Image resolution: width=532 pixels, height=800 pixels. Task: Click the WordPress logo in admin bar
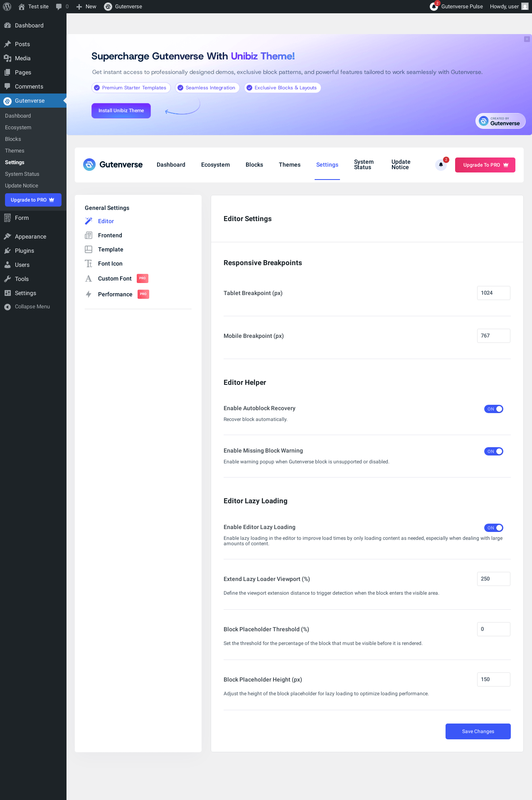tap(7, 7)
